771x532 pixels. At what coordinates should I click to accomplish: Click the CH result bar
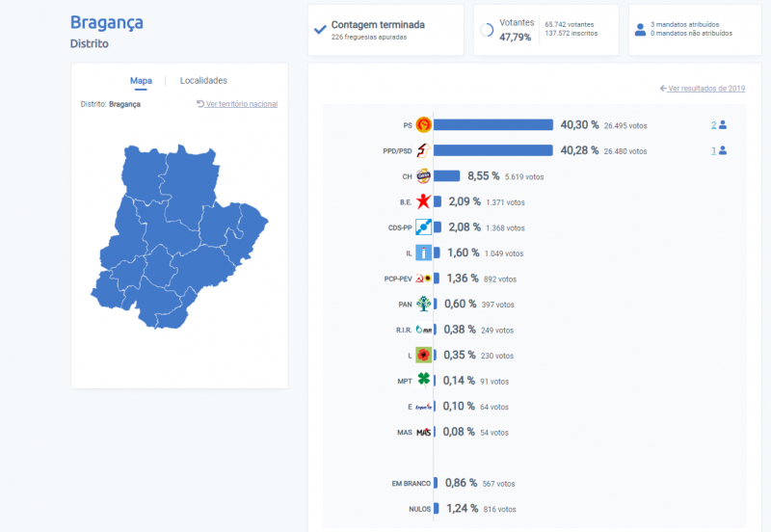click(446, 176)
